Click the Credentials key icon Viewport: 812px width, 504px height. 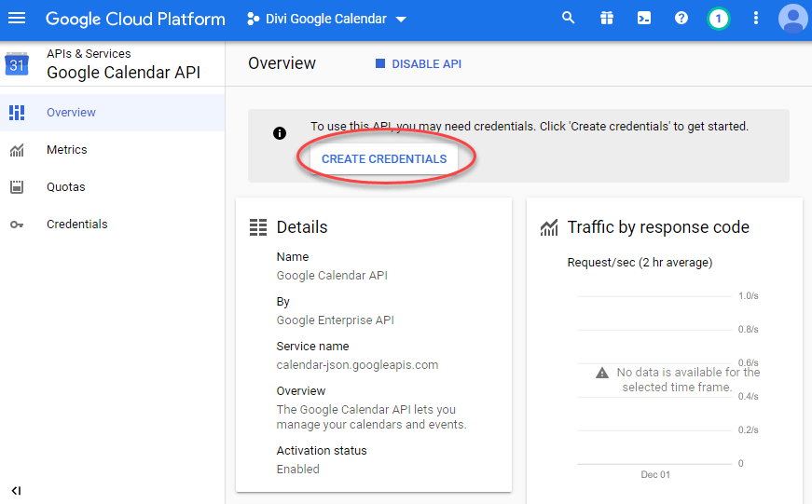point(17,225)
